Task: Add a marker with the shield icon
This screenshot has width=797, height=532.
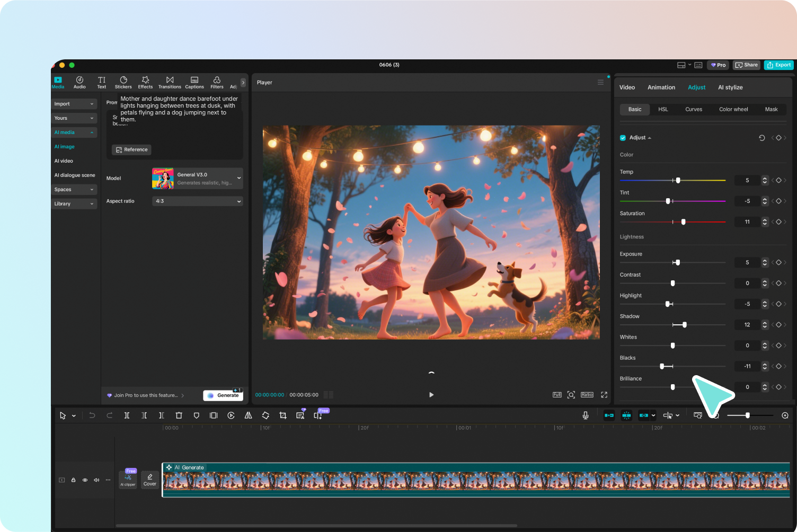Action: pos(197,415)
